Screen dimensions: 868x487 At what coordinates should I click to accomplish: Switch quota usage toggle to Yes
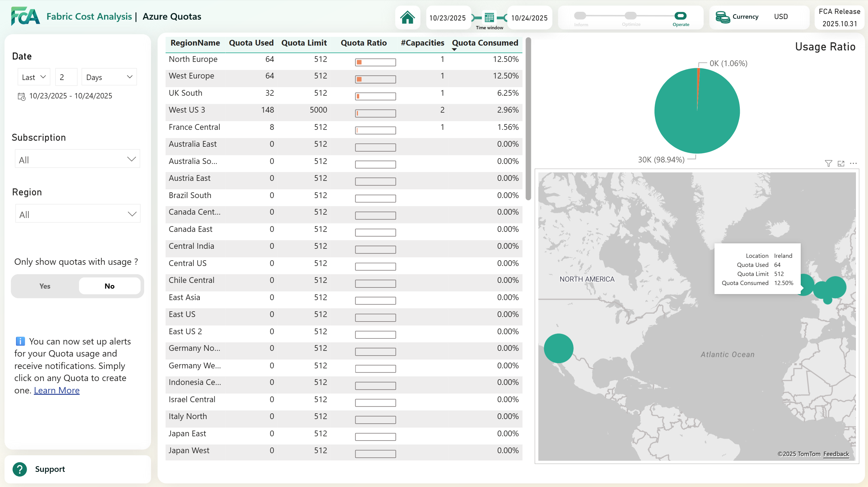coord(44,286)
